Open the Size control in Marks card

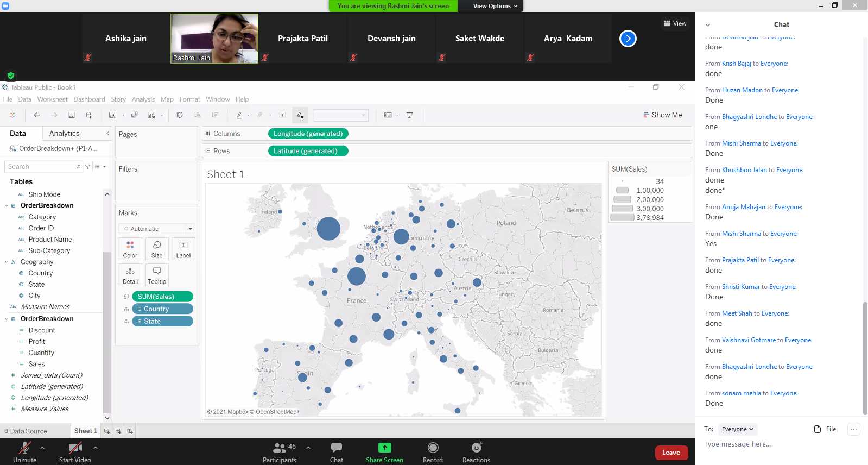pos(157,249)
